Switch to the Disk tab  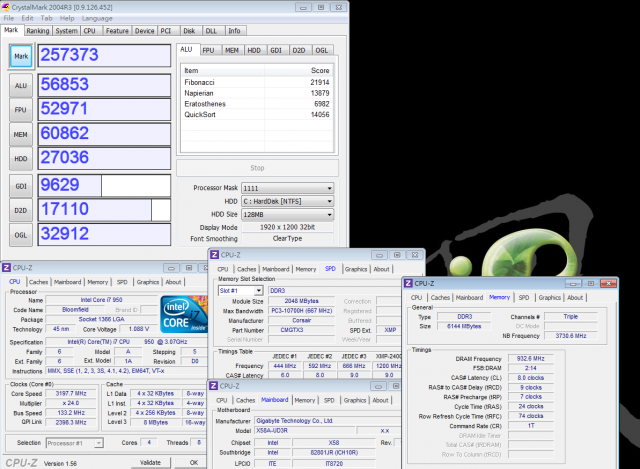click(189, 31)
